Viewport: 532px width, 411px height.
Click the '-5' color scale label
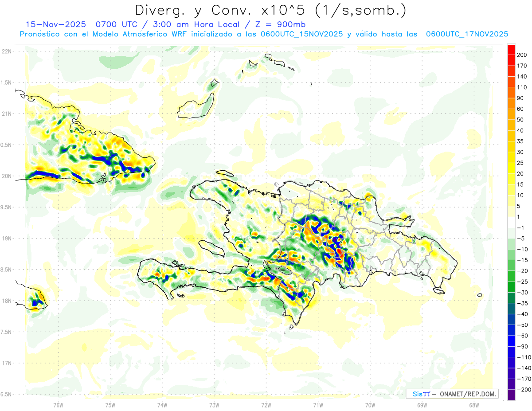(520, 239)
